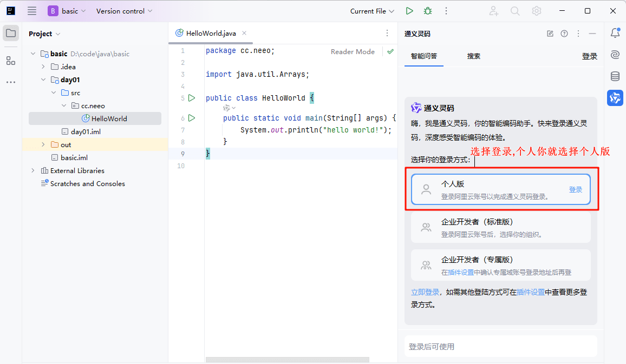Image resolution: width=626 pixels, height=364 pixels.
Task: Click the package cc.neeo line
Action: tap(240, 51)
